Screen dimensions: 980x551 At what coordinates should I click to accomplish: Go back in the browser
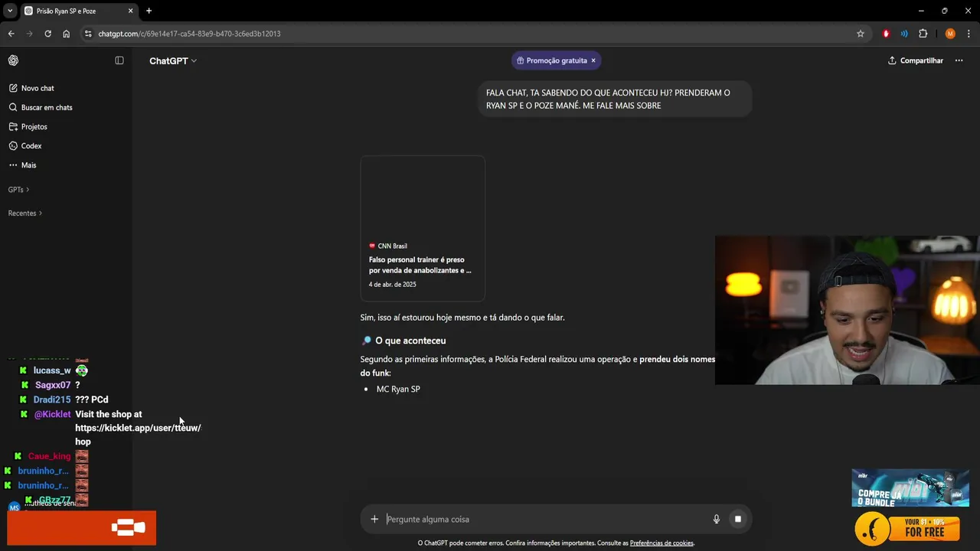(11, 34)
